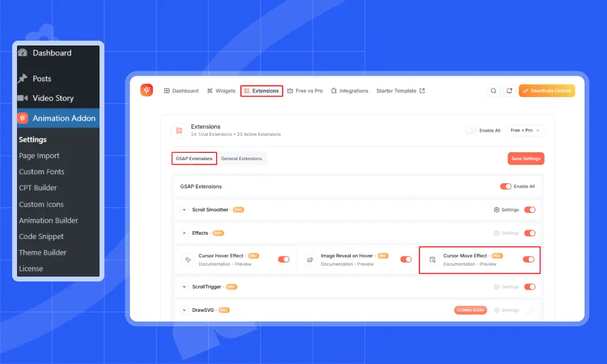
Task: Open the Free + Pro filter dropdown
Action: 525,130
